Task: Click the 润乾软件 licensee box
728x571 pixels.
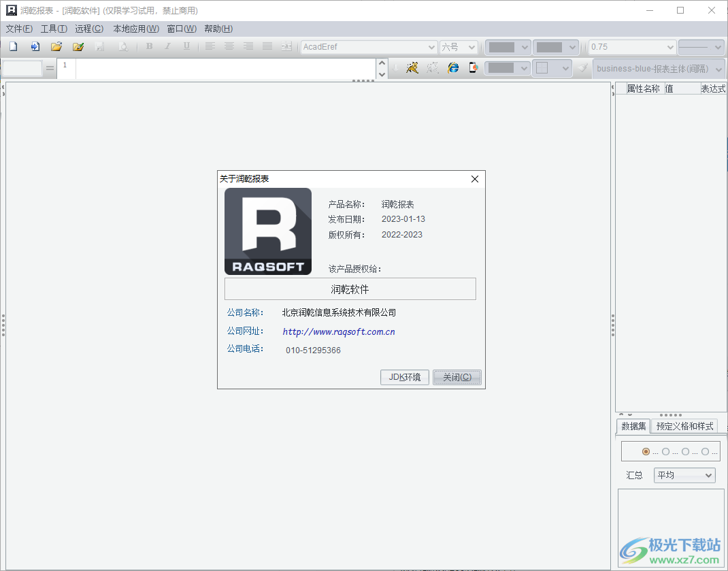Action: 350,289
